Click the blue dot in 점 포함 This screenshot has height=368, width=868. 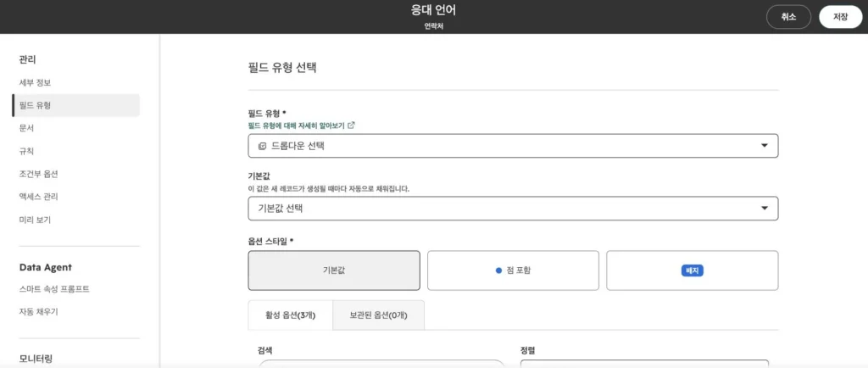(498, 270)
